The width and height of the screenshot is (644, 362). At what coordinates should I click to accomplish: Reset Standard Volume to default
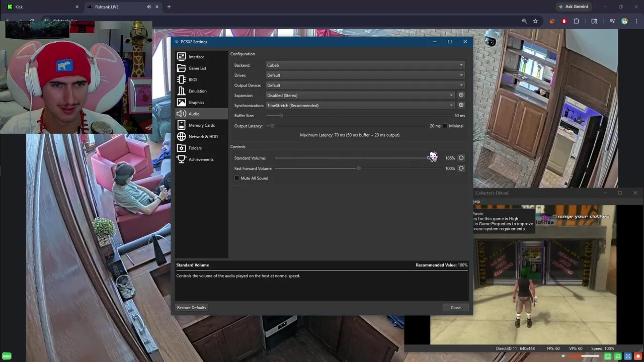click(x=461, y=158)
